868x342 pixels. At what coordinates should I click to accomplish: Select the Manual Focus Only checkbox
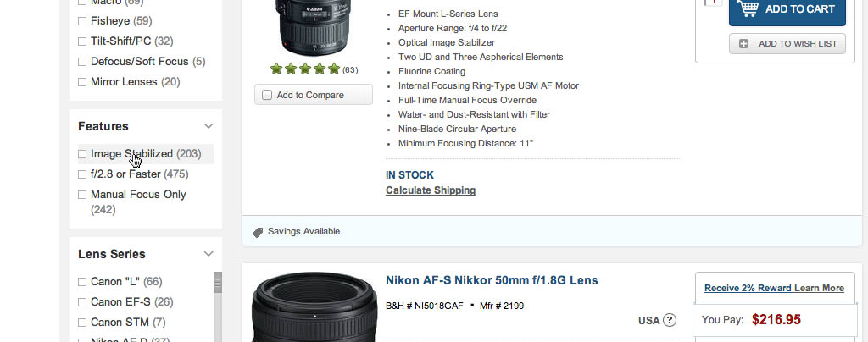(x=82, y=195)
